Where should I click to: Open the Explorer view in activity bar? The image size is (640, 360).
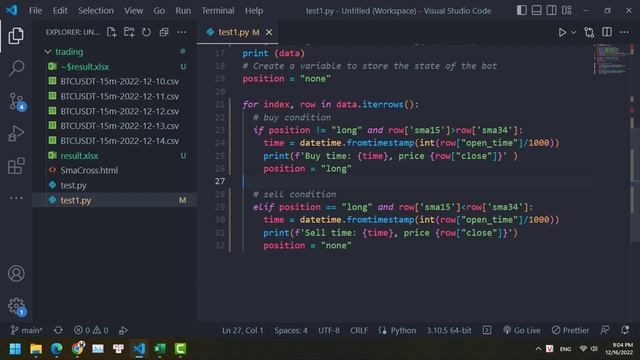point(16,36)
